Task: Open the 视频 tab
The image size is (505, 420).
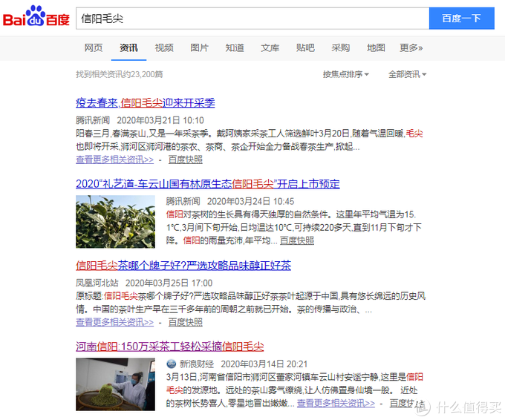Action: click(x=164, y=48)
